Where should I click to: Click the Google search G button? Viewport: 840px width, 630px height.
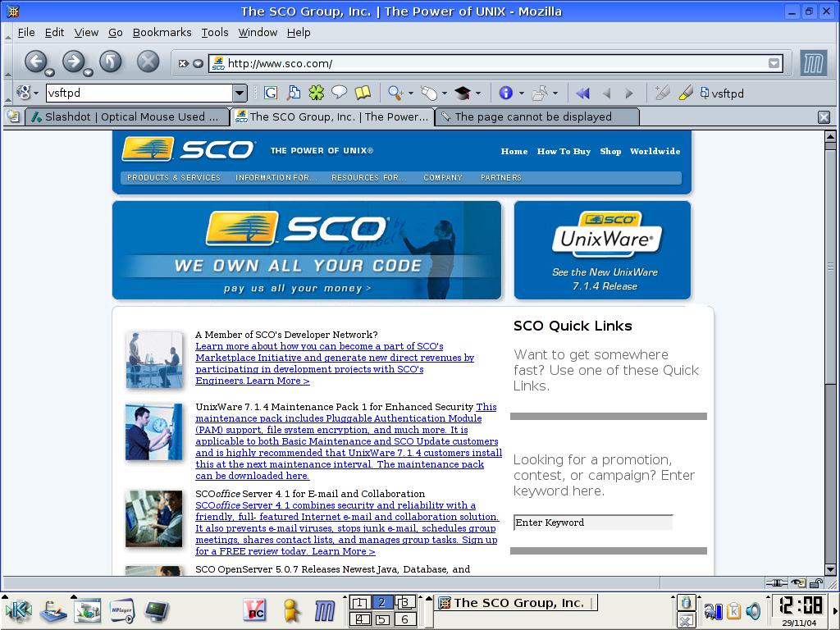270,93
